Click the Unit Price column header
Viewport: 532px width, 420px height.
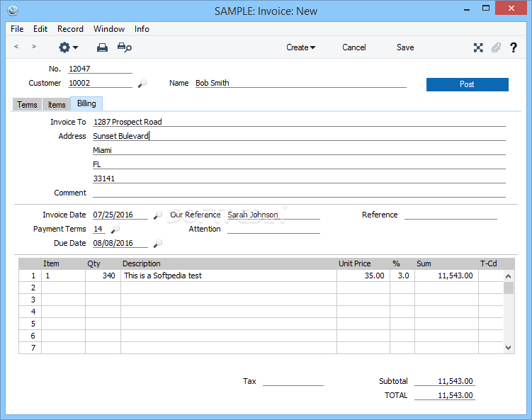355,263
